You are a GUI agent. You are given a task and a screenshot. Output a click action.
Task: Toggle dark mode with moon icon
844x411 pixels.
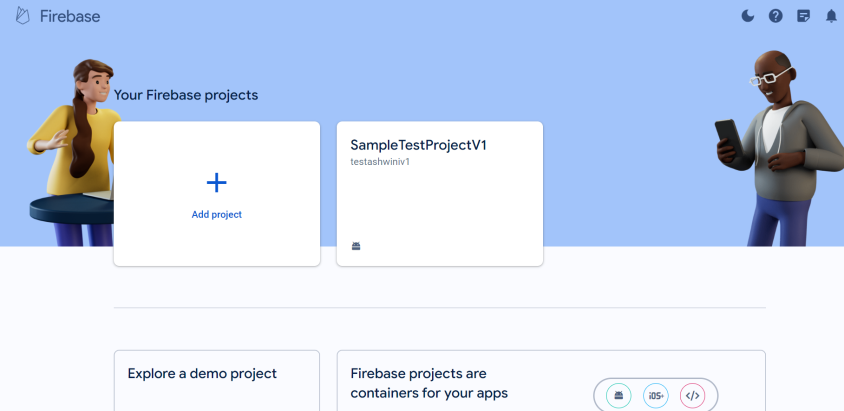(748, 16)
